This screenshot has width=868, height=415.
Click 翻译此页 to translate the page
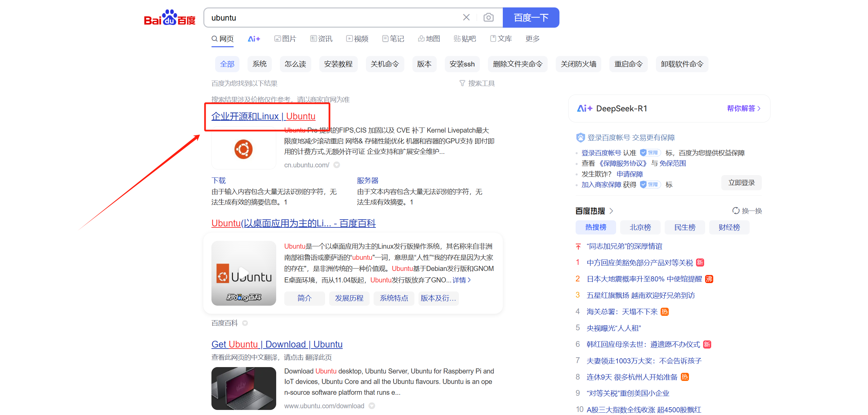point(318,357)
